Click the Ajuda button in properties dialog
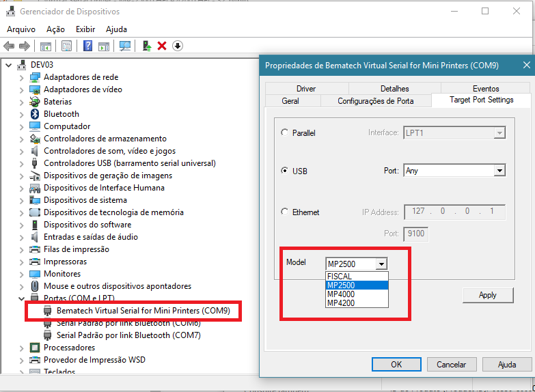The width and height of the screenshot is (535, 392). 507,365
